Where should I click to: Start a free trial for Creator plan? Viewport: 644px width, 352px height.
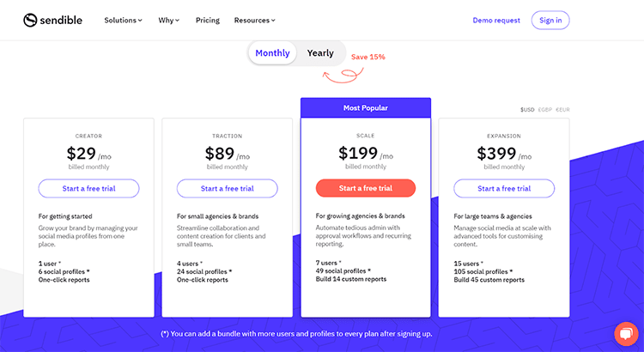tap(88, 188)
